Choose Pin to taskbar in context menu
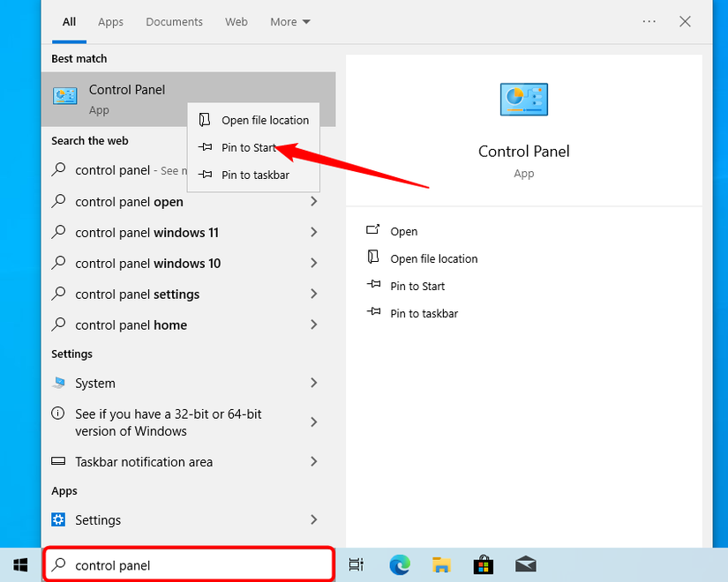Screen dimensions: 728x582 pos(255,175)
